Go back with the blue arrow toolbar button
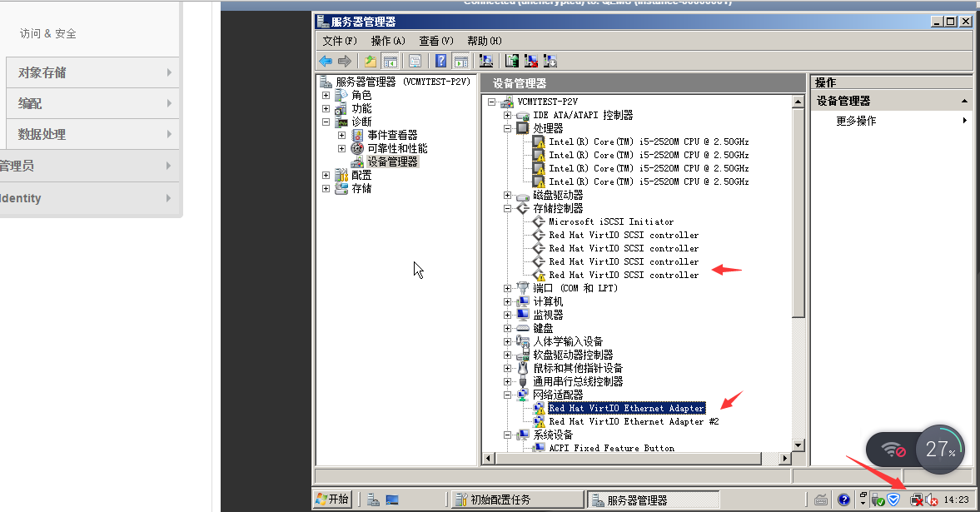The width and height of the screenshot is (980, 512). click(x=326, y=62)
